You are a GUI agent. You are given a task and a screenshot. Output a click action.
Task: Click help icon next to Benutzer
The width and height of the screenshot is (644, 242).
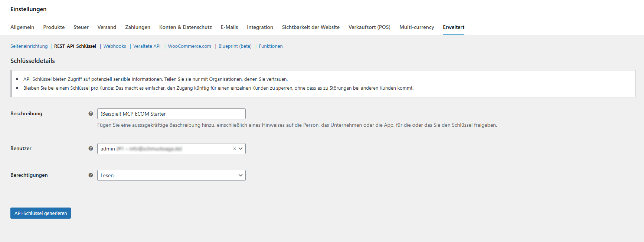pos(91,149)
